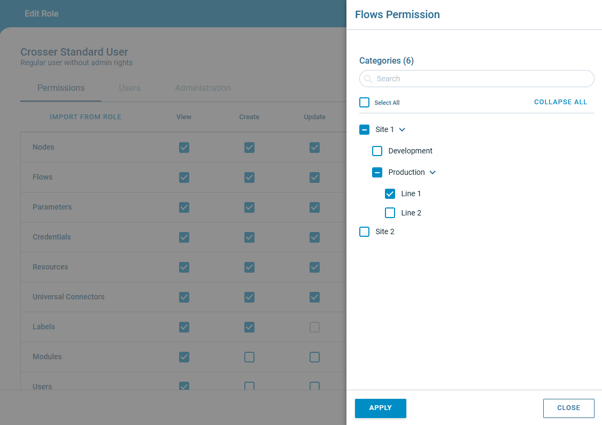Toggle Labels Update permission checkbox

pos(314,327)
